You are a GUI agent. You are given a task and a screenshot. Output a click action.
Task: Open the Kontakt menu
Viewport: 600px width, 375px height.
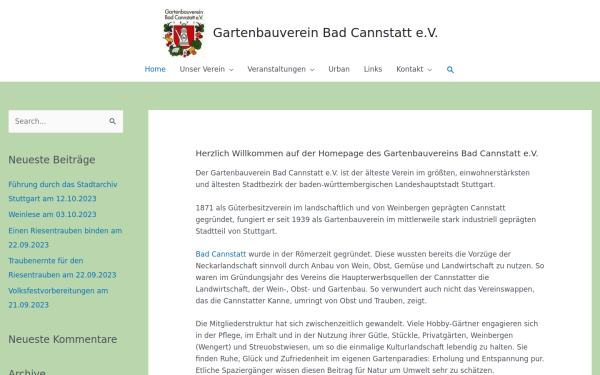click(x=410, y=69)
